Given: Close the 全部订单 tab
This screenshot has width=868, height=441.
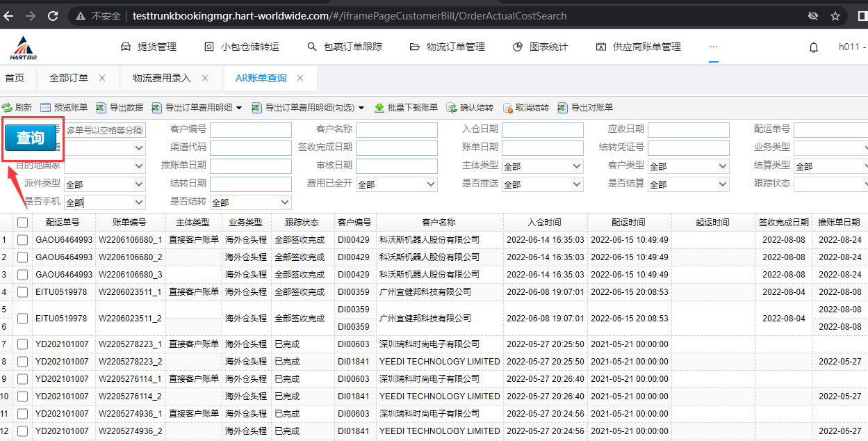Looking at the screenshot, I should (x=102, y=78).
